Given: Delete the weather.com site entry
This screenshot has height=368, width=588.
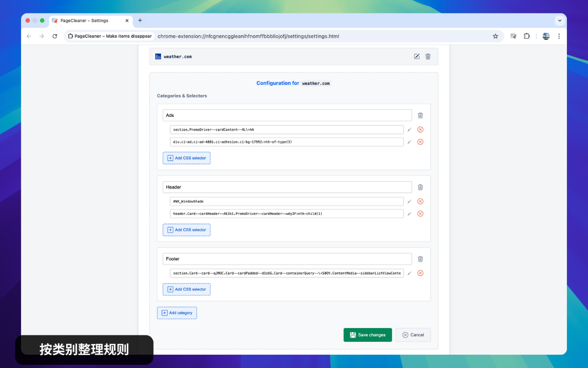Looking at the screenshot, I should (428, 56).
